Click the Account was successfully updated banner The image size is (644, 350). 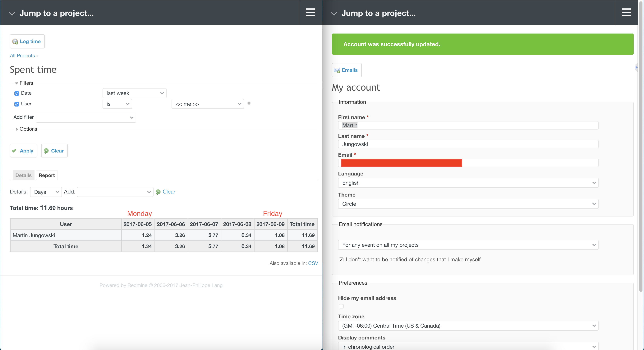[482, 44]
